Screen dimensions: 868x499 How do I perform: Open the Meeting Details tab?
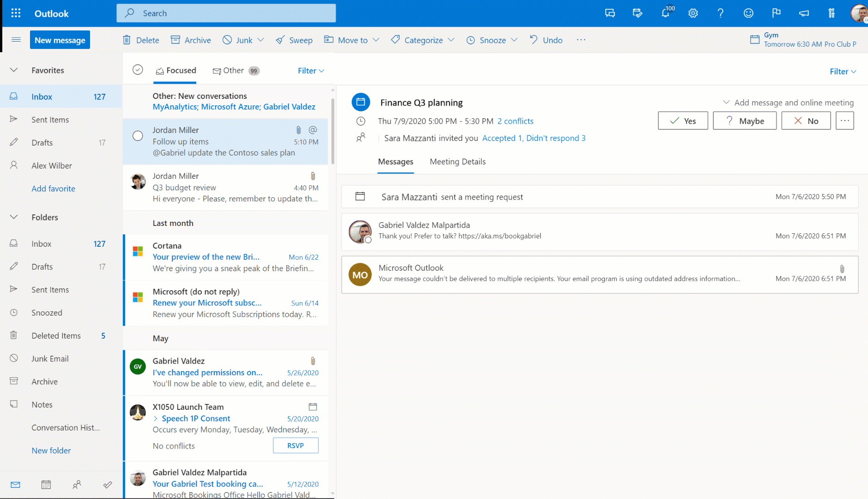pos(458,161)
